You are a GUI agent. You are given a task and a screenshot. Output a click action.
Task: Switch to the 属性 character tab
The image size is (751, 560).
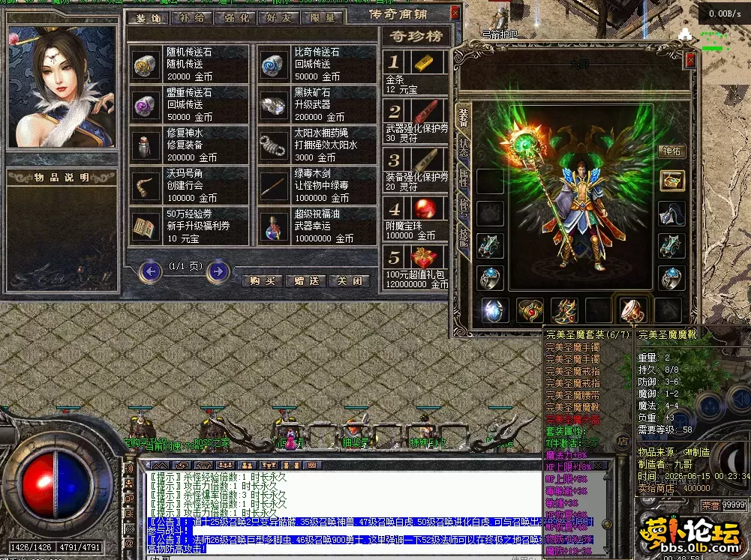click(x=464, y=178)
